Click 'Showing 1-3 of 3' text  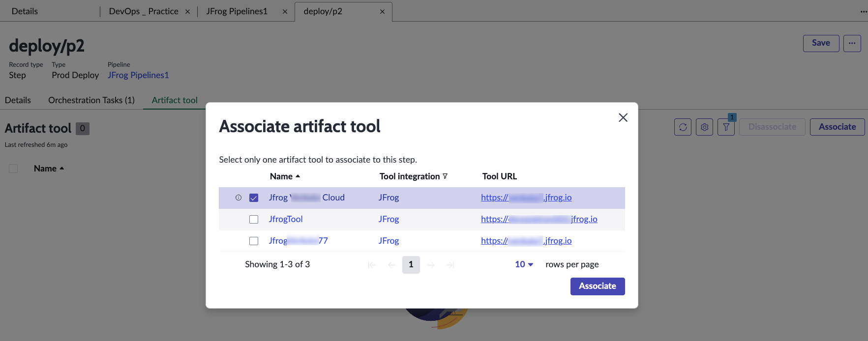click(x=277, y=264)
